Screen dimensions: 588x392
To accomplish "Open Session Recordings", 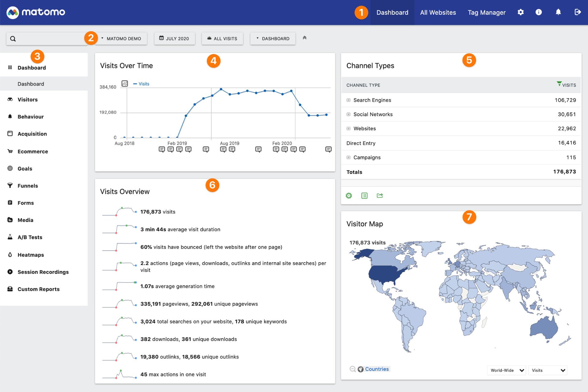I will [x=43, y=272].
